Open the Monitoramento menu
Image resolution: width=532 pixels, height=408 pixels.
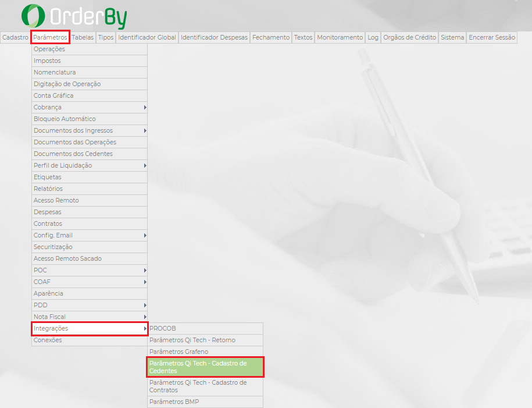[x=340, y=37]
